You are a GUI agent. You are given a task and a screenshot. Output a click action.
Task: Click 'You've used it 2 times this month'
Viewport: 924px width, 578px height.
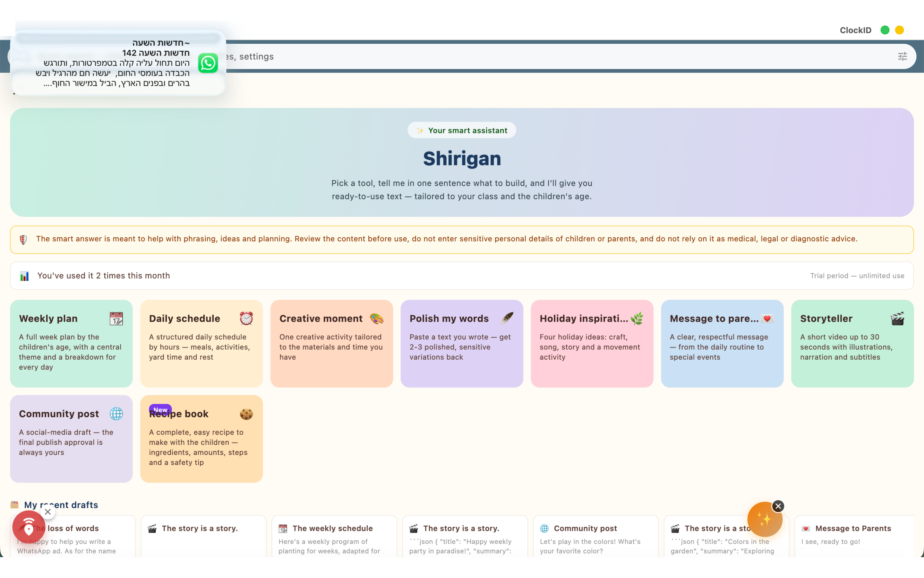coord(104,276)
